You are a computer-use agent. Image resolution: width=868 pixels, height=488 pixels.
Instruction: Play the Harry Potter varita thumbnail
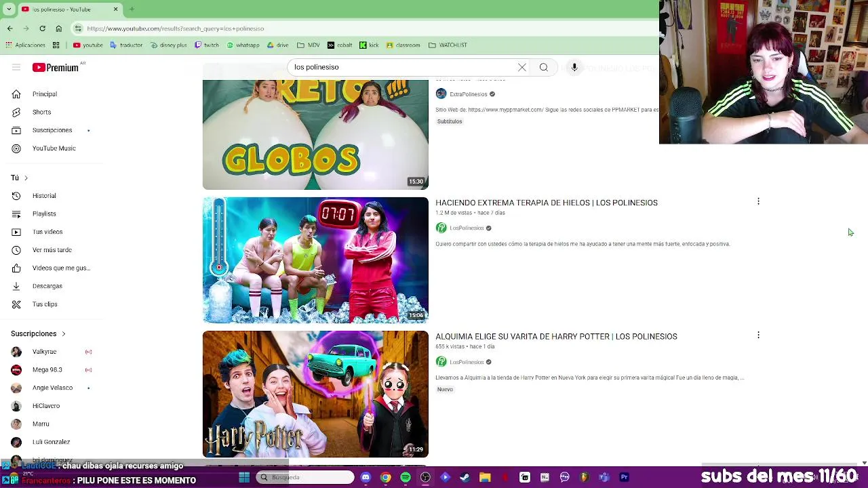(315, 394)
